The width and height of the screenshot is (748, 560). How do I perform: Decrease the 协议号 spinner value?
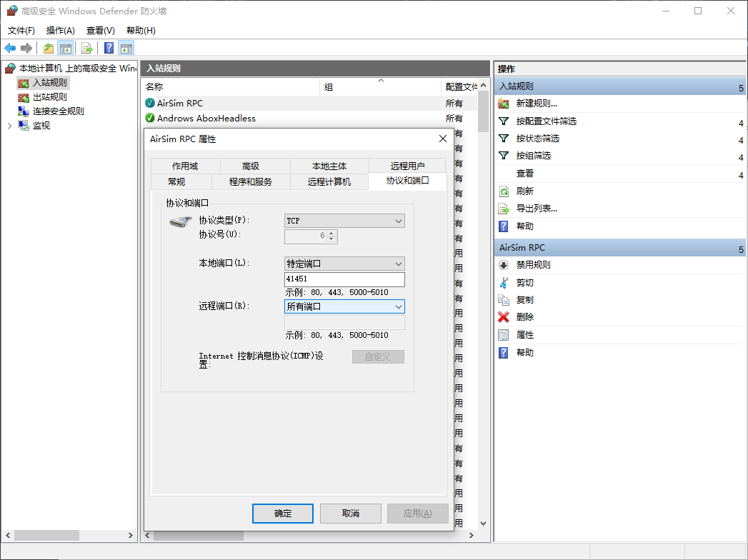[x=331, y=239]
